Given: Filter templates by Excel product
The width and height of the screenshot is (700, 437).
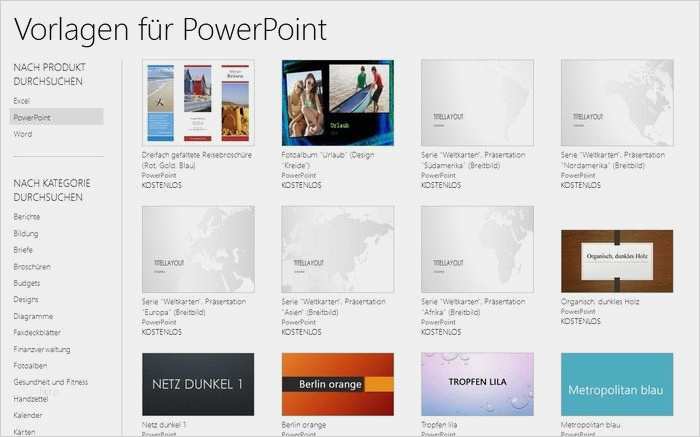Looking at the screenshot, I should 21,101.
